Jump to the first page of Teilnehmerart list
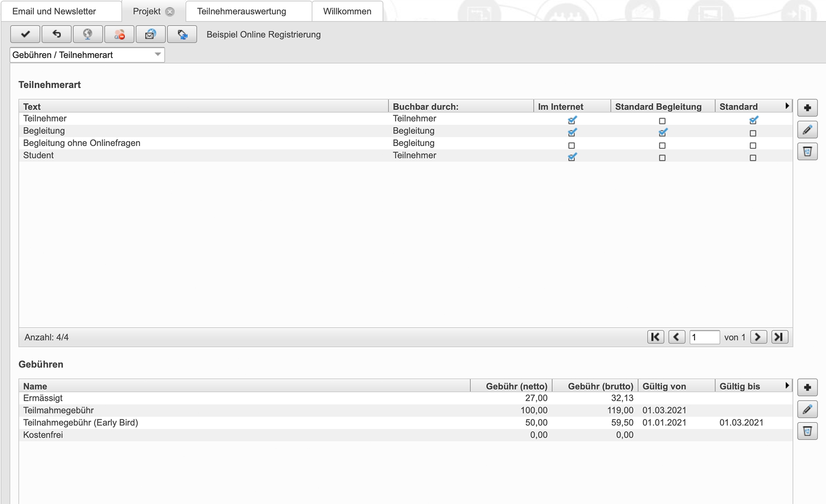 click(x=655, y=337)
